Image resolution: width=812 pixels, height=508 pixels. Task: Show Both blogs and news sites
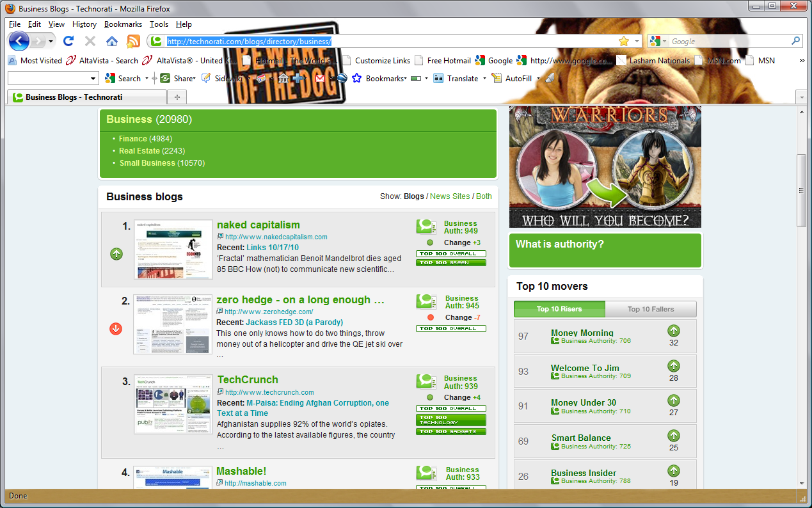[484, 196]
